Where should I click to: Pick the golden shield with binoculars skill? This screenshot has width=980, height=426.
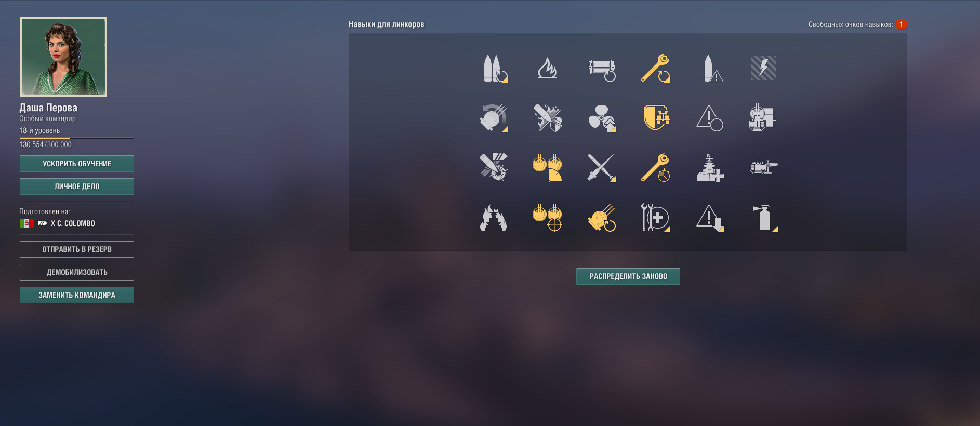tap(656, 117)
